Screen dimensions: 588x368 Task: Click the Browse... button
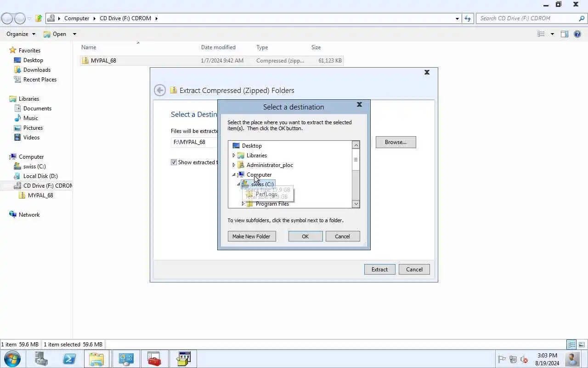coord(396,142)
